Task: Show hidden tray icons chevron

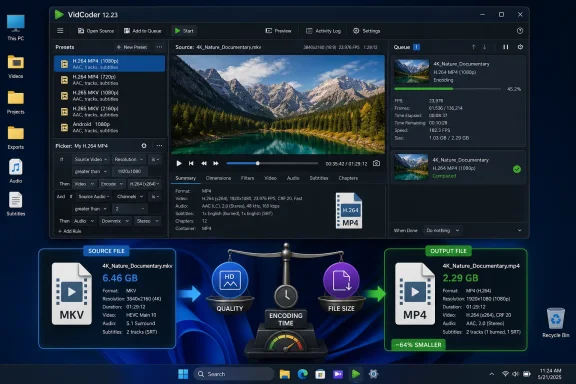Action: click(492, 374)
